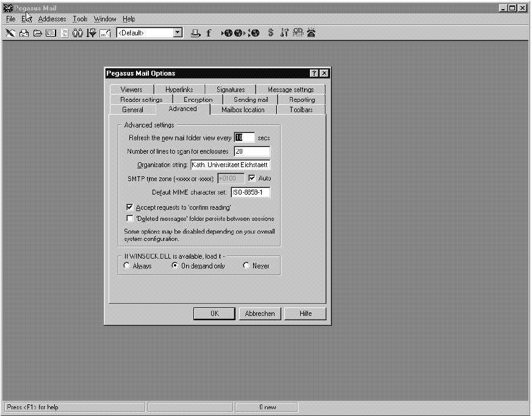Click the sort order toolbar icon
This screenshot has height=416, width=532.
[284, 32]
